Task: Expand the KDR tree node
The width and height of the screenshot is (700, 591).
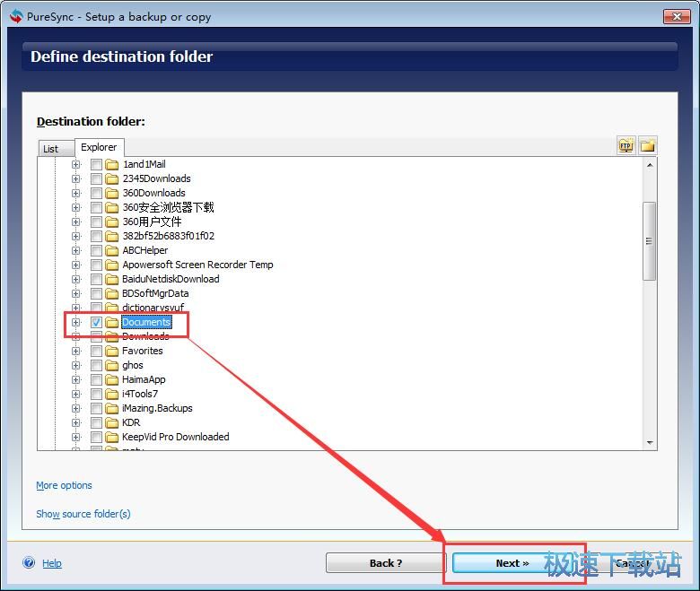Action: 76,422
